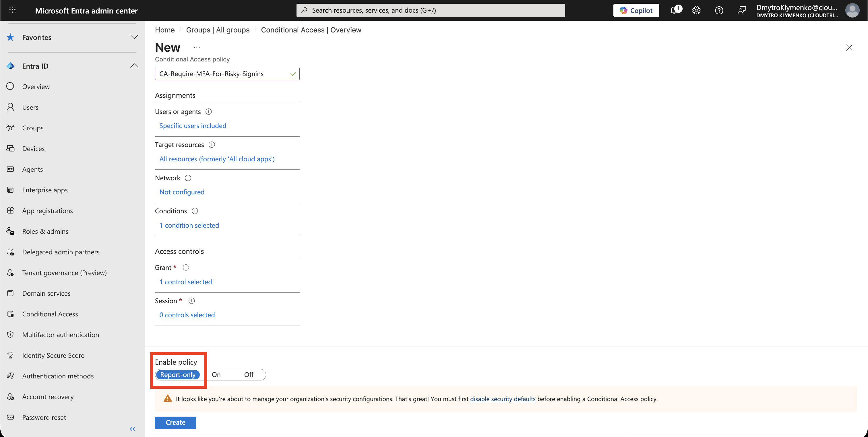
Task: Click the Entra ID diamond icon
Action: 10,66
